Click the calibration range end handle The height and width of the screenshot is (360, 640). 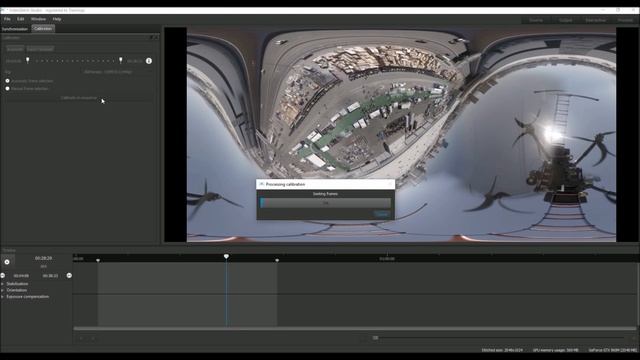point(120,60)
